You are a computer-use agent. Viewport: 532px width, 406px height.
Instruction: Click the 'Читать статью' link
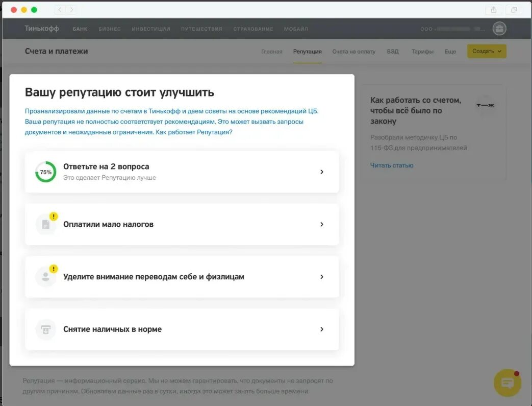tap(392, 165)
